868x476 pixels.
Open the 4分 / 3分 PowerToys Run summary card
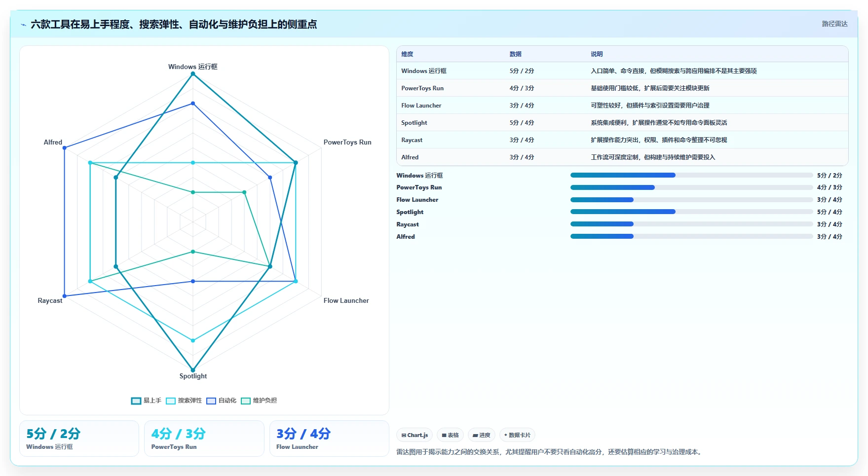(x=204, y=439)
